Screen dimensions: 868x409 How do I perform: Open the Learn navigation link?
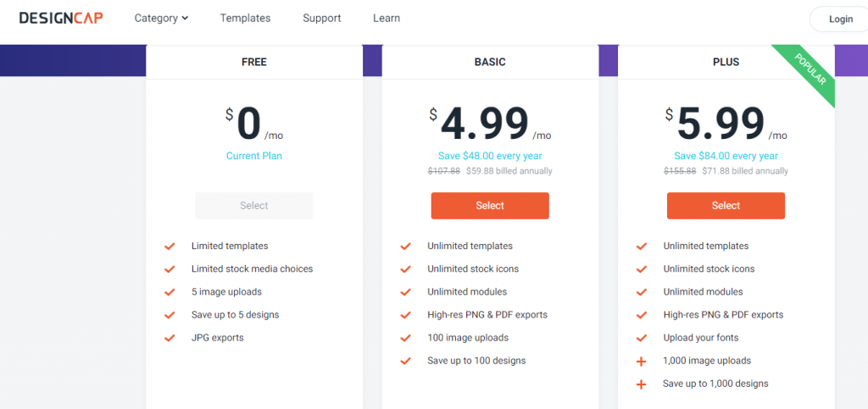pos(387,18)
